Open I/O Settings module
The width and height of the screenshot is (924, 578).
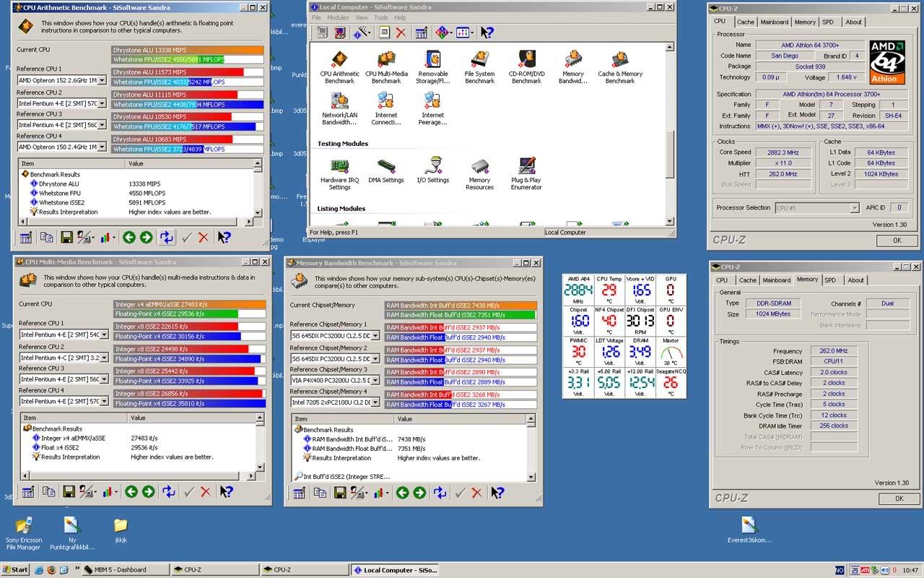coord(432,171)
